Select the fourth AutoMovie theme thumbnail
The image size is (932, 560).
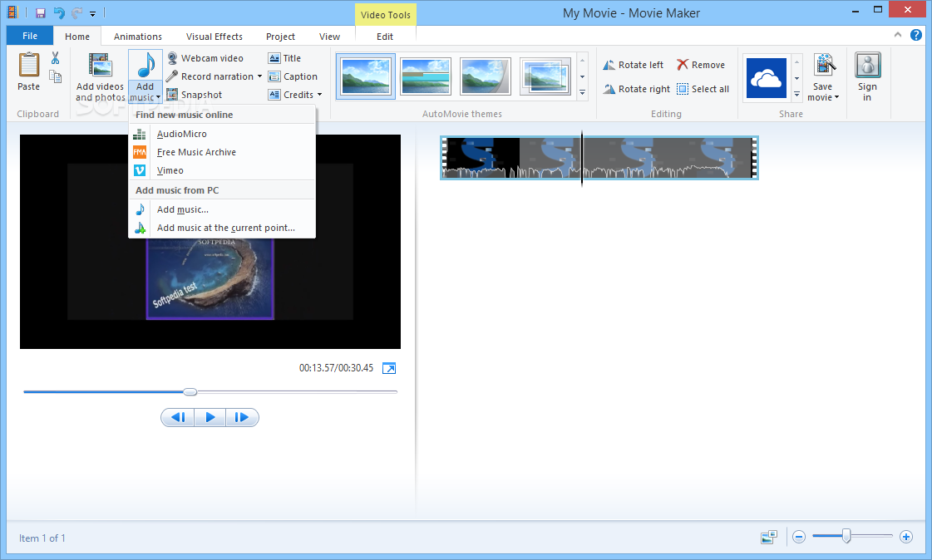coord(545,76)
